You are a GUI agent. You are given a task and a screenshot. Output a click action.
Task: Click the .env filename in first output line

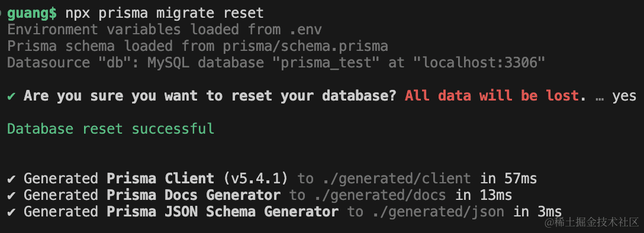(305, 30)
